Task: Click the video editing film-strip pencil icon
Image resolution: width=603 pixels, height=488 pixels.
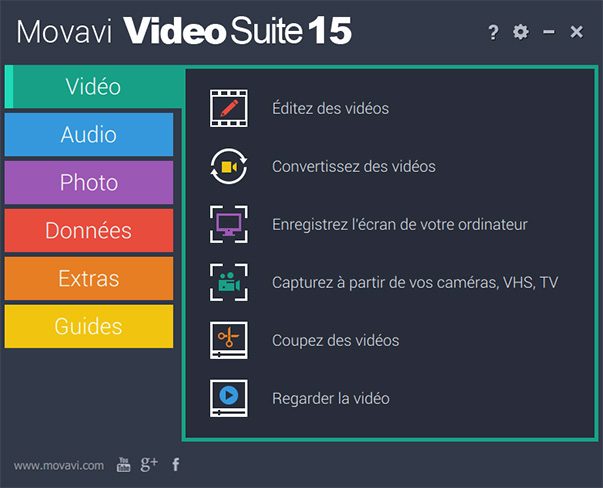Action: (229, 108)
